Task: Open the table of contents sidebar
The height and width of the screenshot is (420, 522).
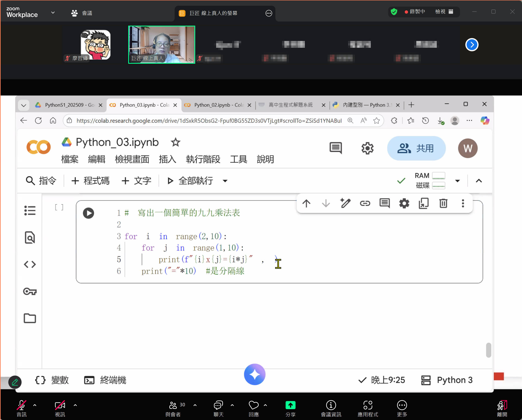Action: tap(30, 210)
